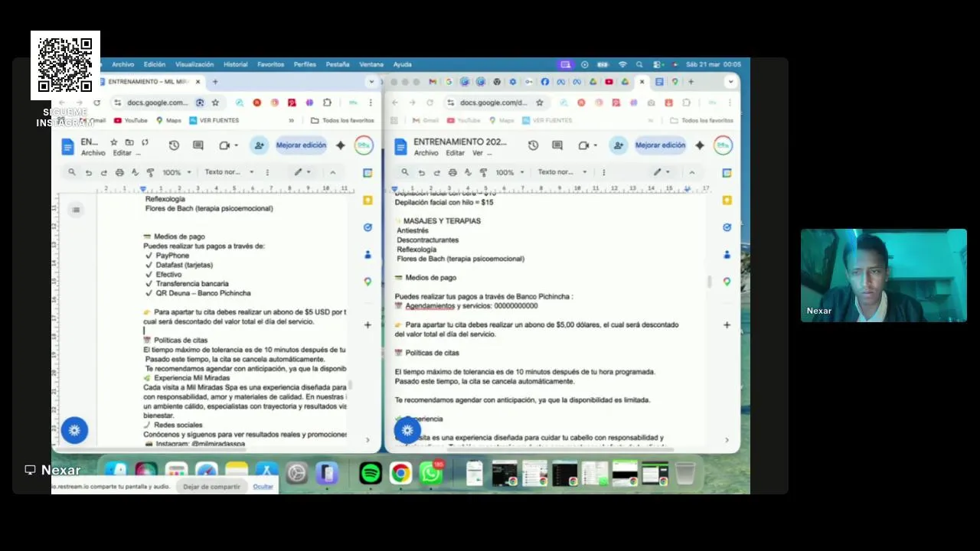980x551 pixels.
Task: Run spell check in left Docs toolbar
Action: [x=135, y=172]
